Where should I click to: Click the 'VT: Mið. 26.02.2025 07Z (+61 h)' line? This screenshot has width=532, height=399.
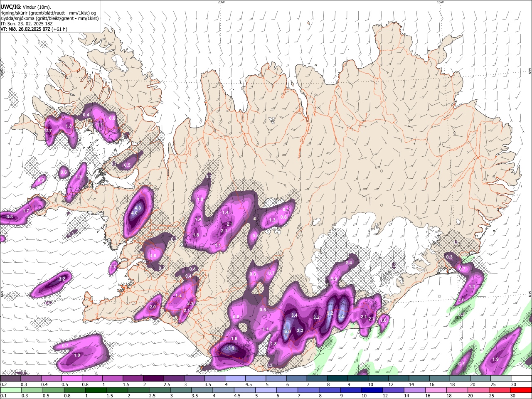coord(34,29)
